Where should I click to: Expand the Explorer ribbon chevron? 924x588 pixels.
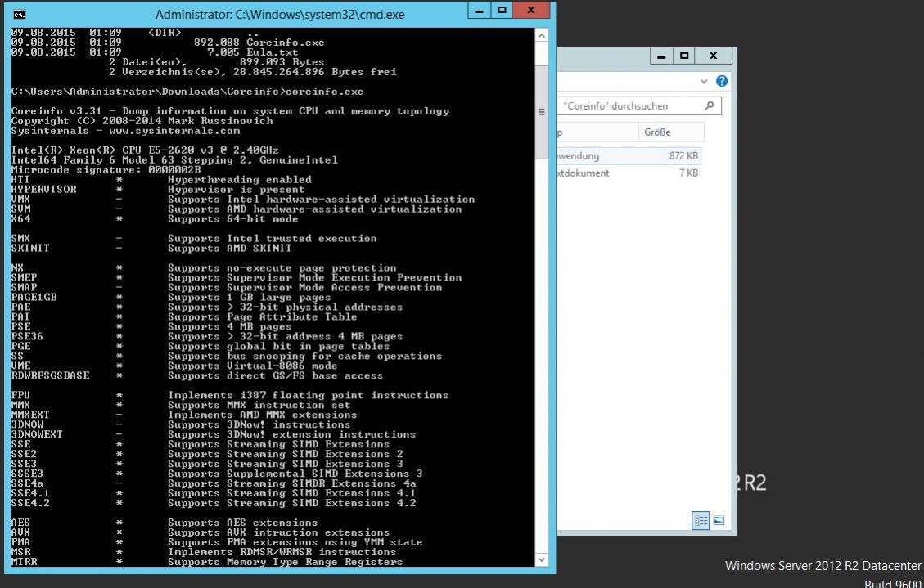tap(704, 81)
